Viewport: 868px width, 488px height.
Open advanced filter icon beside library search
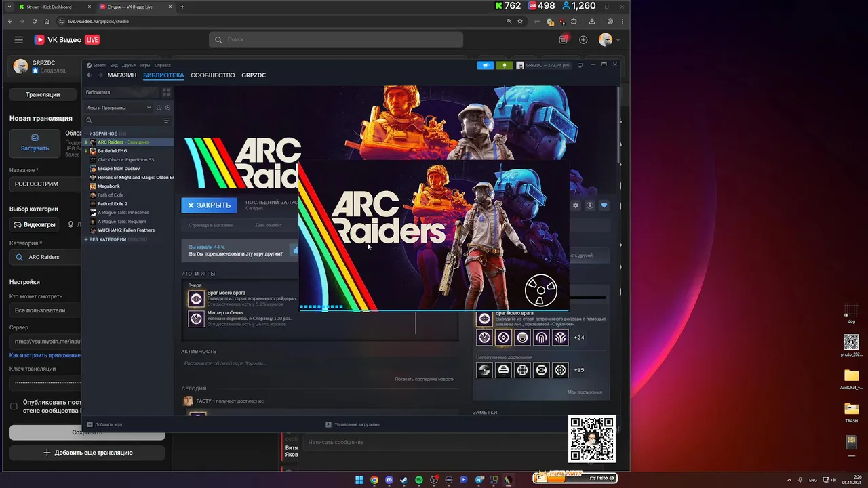[x=166, y=121]
